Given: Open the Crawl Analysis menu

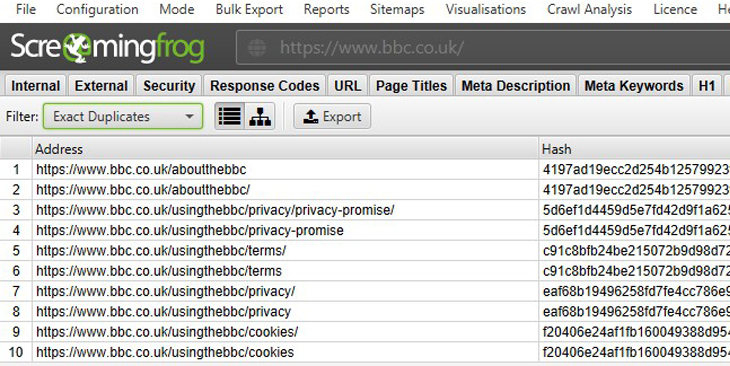Looking at the screenshot, I should tap(589, 9).
